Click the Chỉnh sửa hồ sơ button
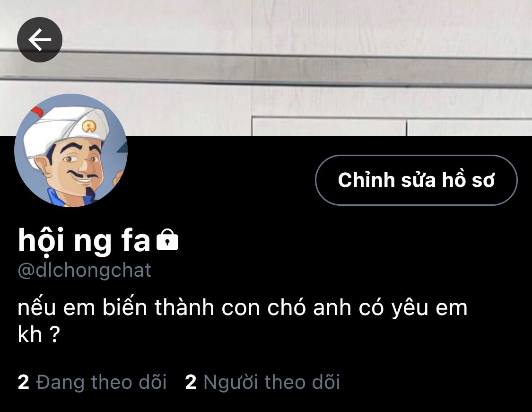Image resolution: width=532 pixels, height=412 pixels. pyautogui.click(x=416, y=180)
